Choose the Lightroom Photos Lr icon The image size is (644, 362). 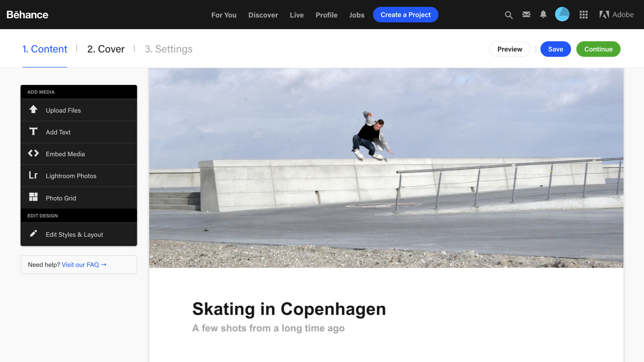pyautogui.click(x=33, y=175)
